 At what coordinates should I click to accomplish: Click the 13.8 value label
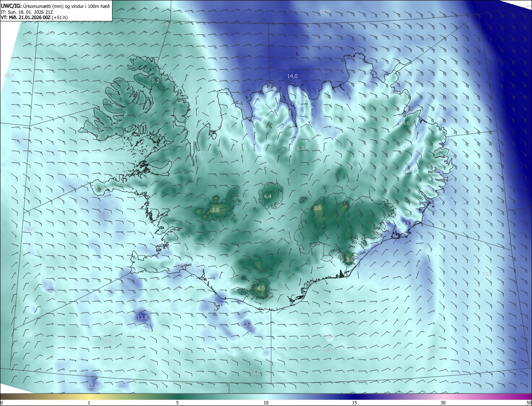(x=142, y=317)
